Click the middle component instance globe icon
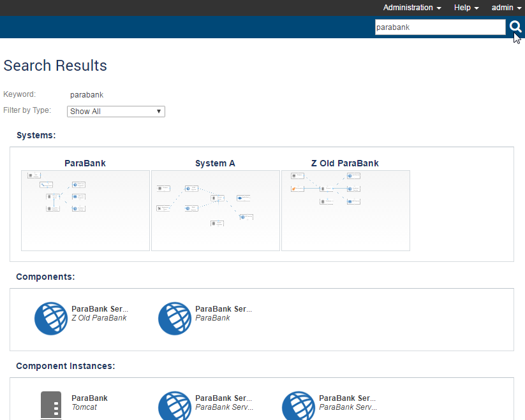Image resolution: width=525 pixels, height=420 pixels. click(175, 405)
